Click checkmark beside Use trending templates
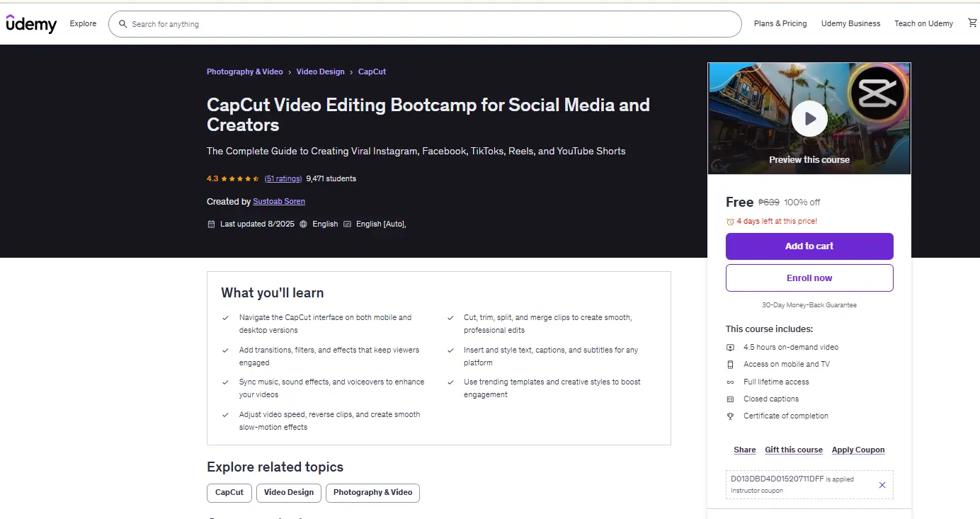 pos(450,382)
